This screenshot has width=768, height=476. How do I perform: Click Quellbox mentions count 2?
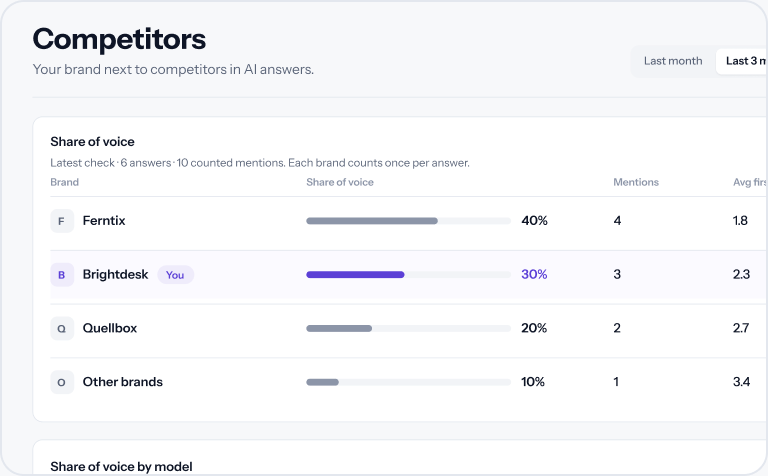click(617, 328)
